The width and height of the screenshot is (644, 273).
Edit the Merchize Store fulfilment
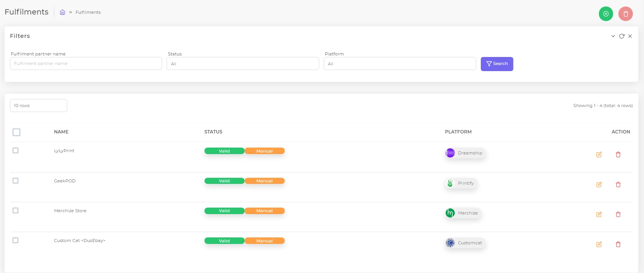point(599,214)
